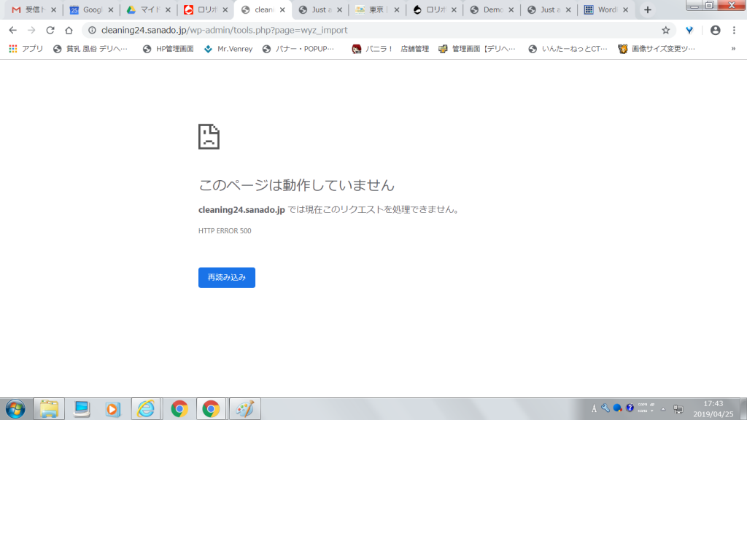This screenshot has height=560, width=747.
Task: Launch the second Chrome icon in taskbar
Action: pos(211,408)
